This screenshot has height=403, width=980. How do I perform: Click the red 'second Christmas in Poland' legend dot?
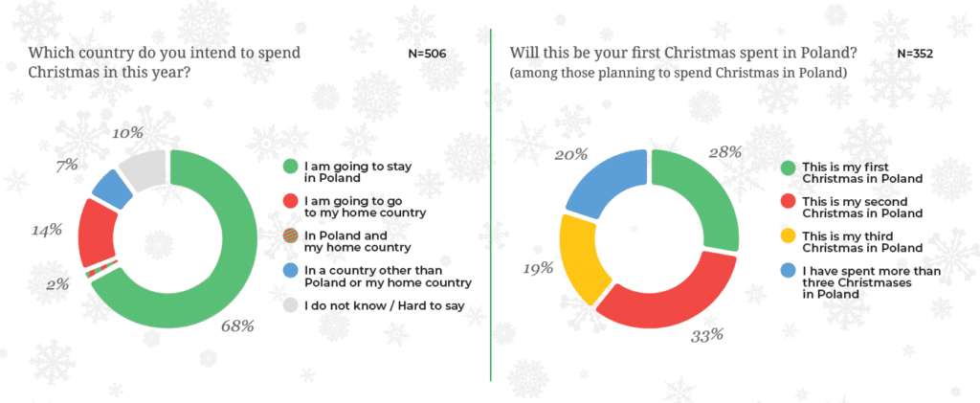pos(789,201)
